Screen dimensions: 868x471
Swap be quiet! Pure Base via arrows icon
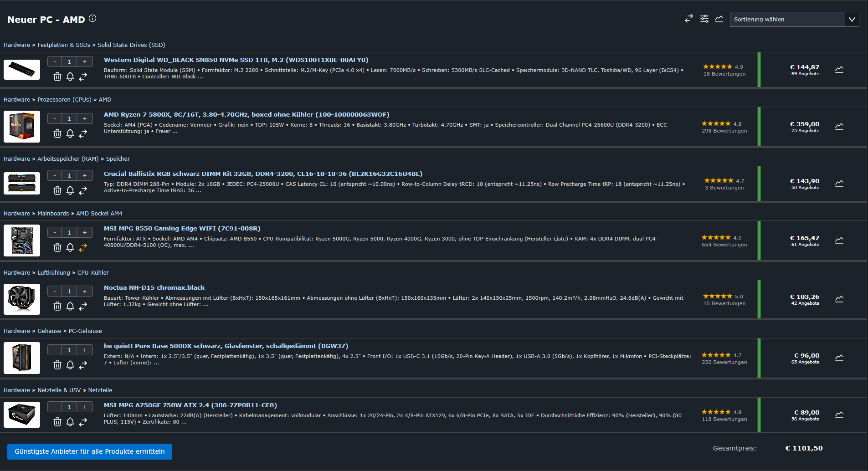83,365
